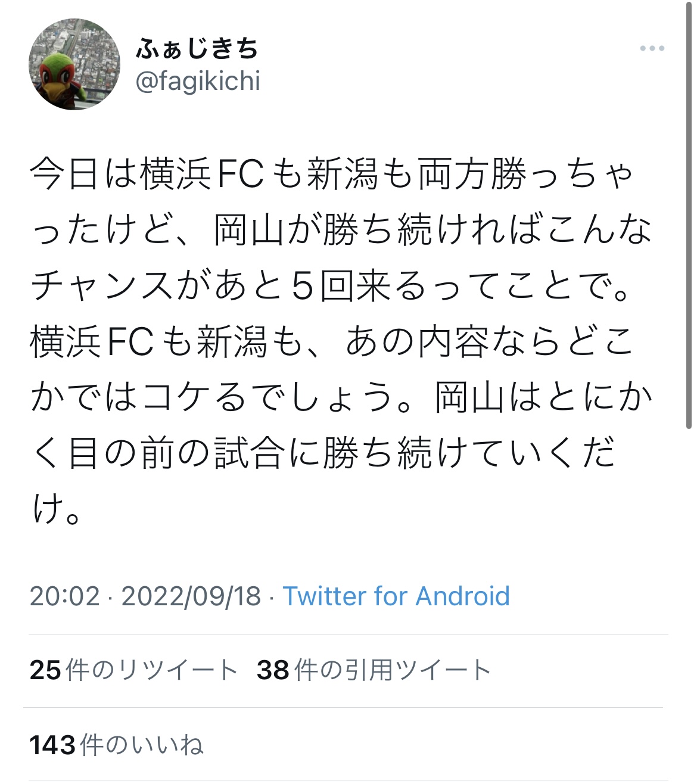Viewport: 697px width, 784px height.
Task: Click the 2022/09/18 date
Action: coord(191,596)
